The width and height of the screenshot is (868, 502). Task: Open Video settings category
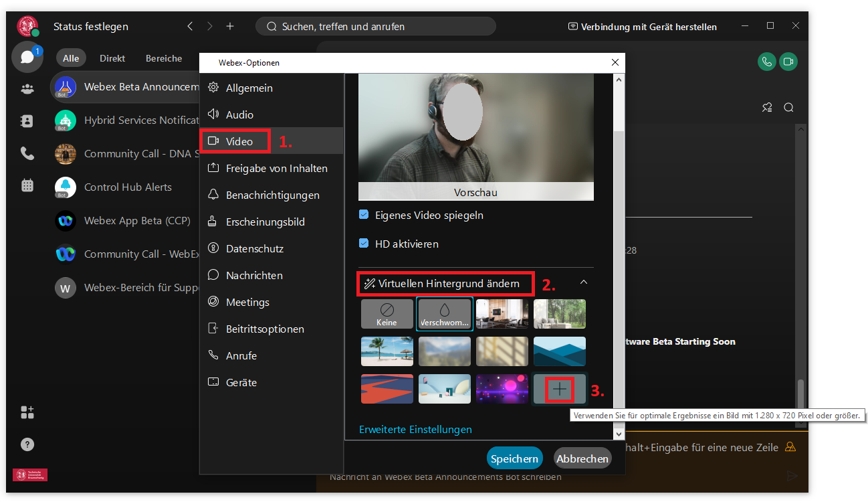point(272,141)
